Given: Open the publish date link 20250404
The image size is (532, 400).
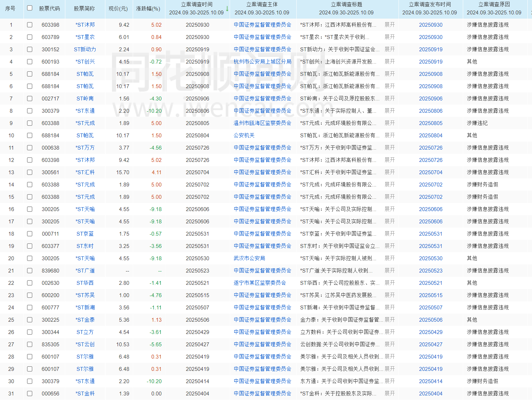Looking at the screenshot, I should tap(431, 394).
